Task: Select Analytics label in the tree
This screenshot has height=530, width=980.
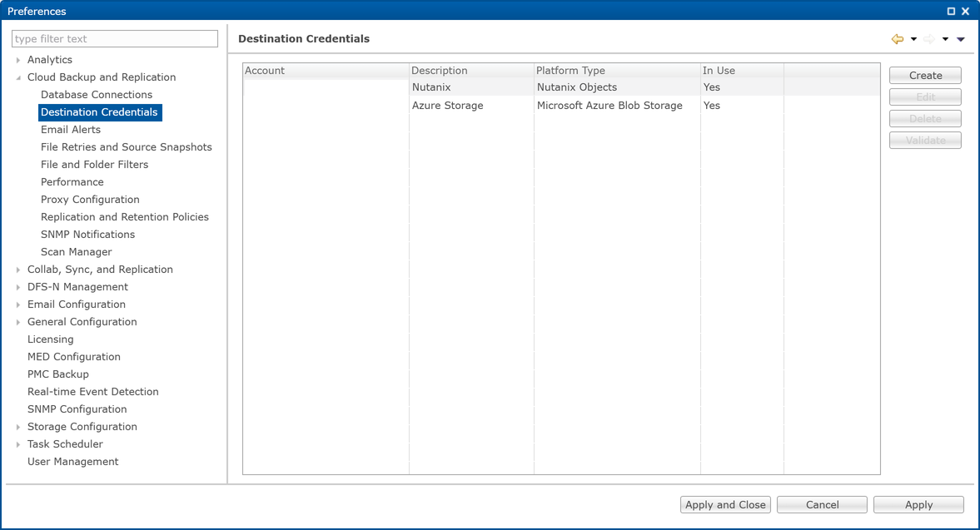Action: pyautogui.click(x=49, y=60)
